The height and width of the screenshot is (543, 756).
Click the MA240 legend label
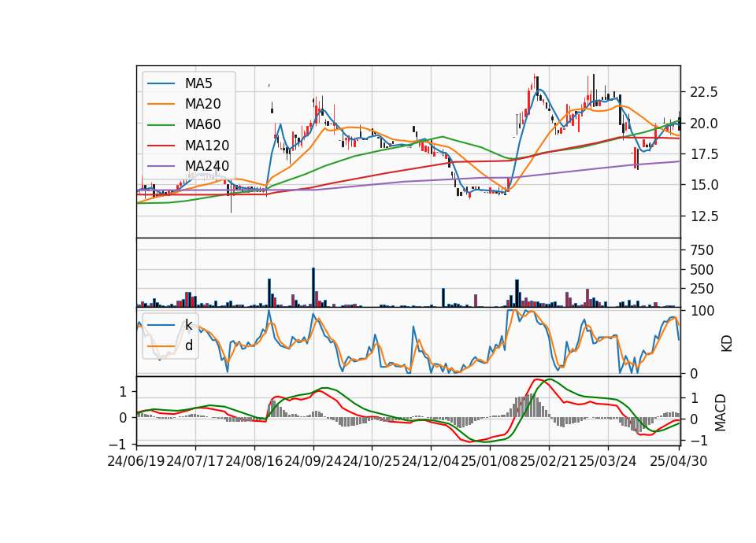207,166
